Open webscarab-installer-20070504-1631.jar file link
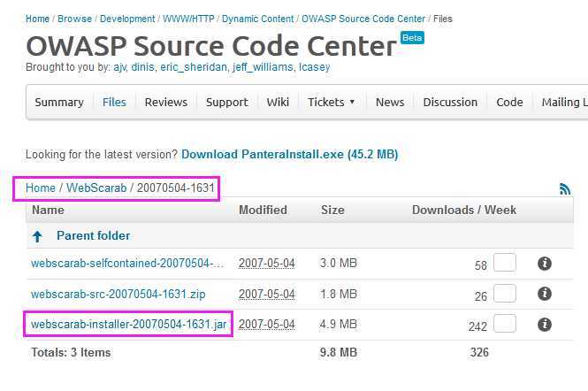The width and height of the screenshot is (588, 391). [x=130, y=325]
